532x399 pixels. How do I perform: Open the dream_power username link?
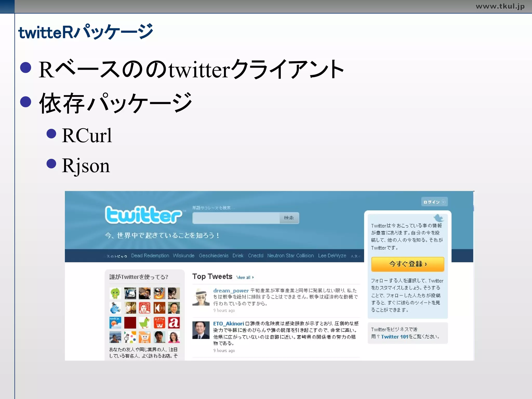point(231,291)
